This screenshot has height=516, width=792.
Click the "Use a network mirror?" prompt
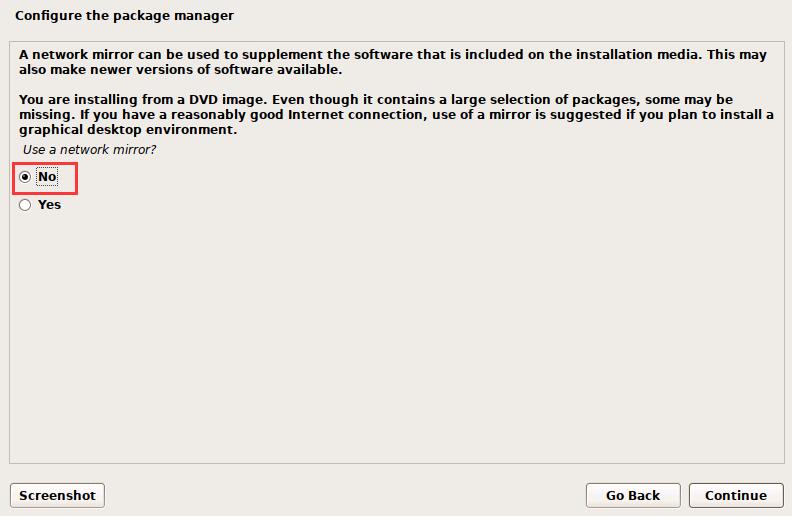[89, 150]
